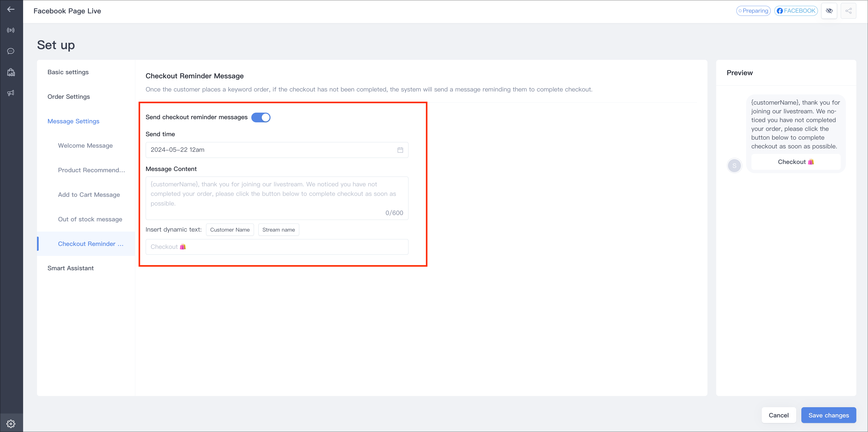
Task: Click the Preparing status badge
Action: click(x=753, y=11)
